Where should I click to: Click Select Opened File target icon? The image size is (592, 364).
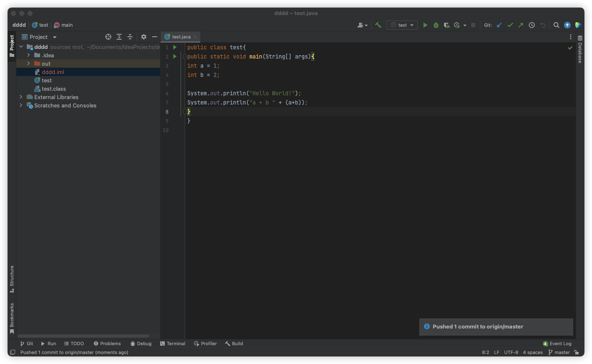[x=108, y=37]
